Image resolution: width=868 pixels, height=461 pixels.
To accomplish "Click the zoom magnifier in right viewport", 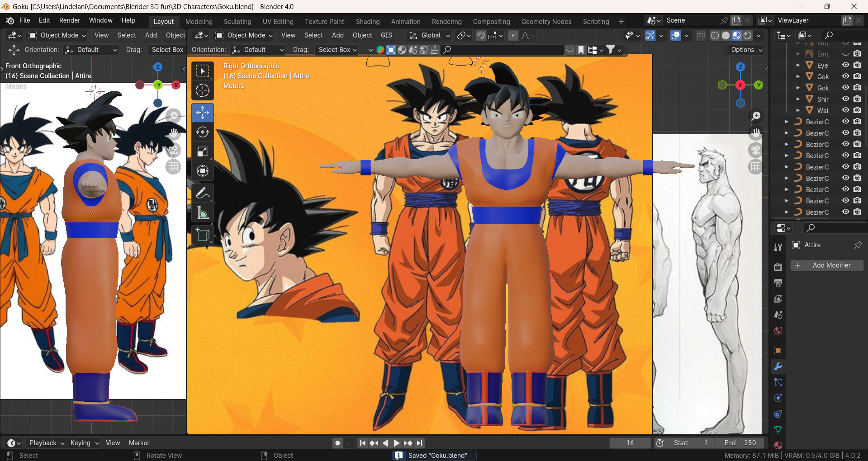I will pos(756,116).
